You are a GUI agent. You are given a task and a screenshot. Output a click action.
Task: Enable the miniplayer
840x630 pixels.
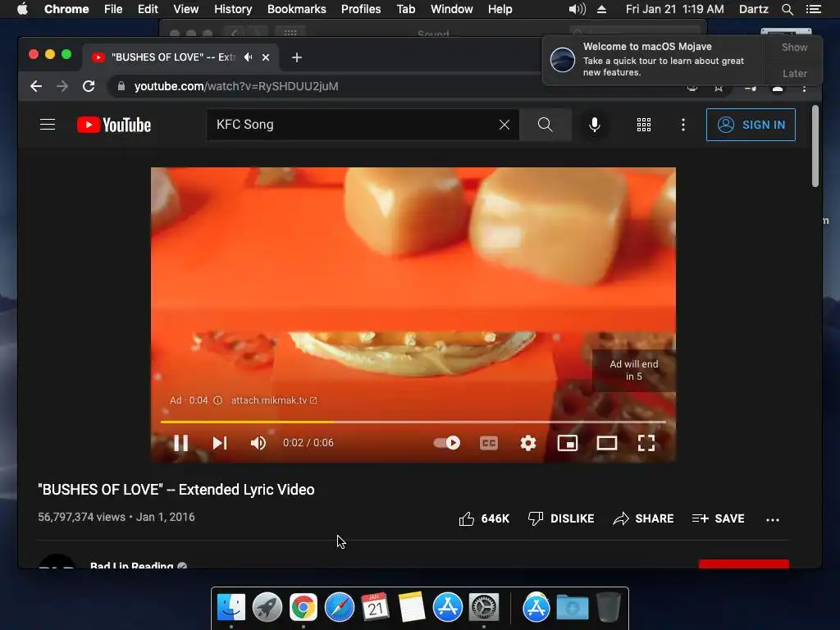[x=568, y=443]
